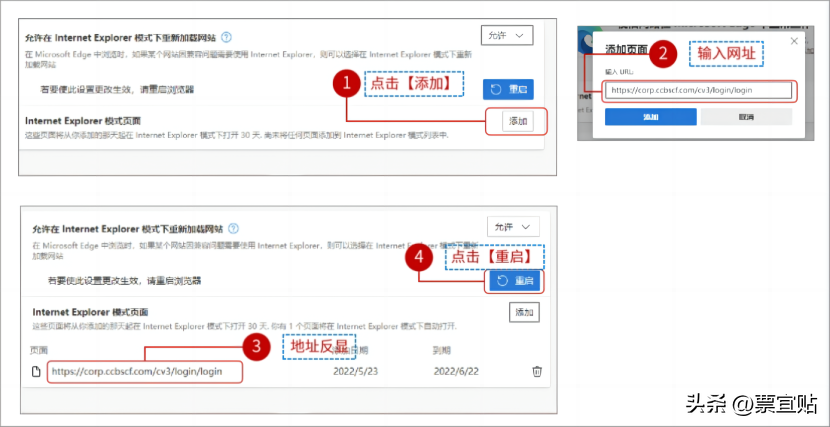830x427 pixels.
Task: Click 添加 in the bottom panel listing one page
Action: point(524,312)
